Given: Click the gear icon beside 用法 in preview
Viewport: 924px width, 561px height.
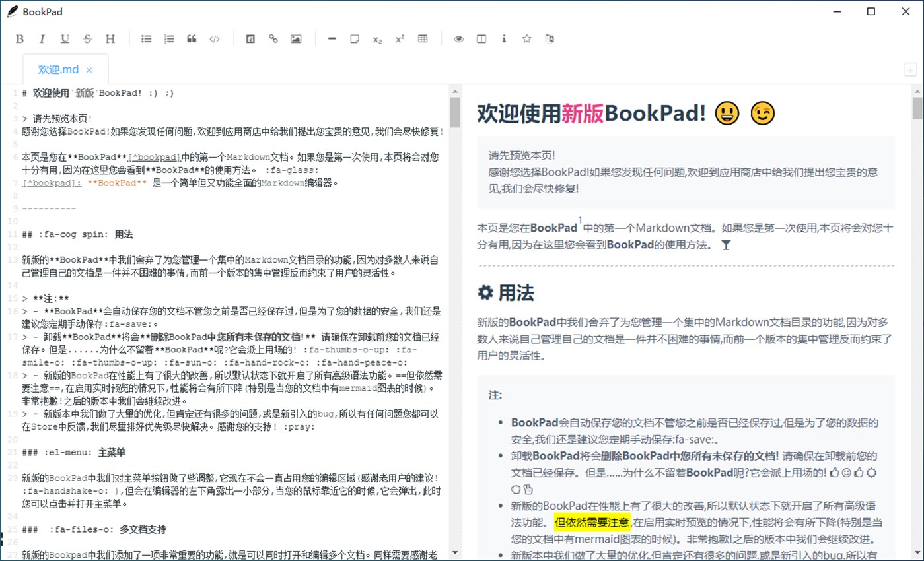Looking at the screenshot, I should click(x=485, y=293).
